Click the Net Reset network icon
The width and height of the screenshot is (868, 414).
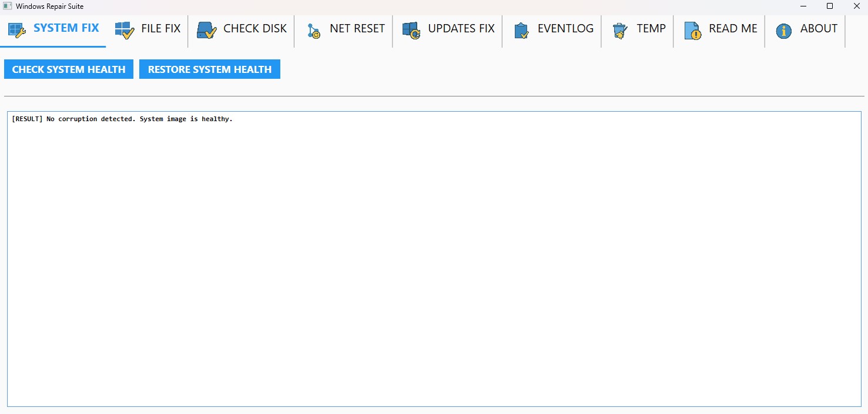[x=314, y=31]
